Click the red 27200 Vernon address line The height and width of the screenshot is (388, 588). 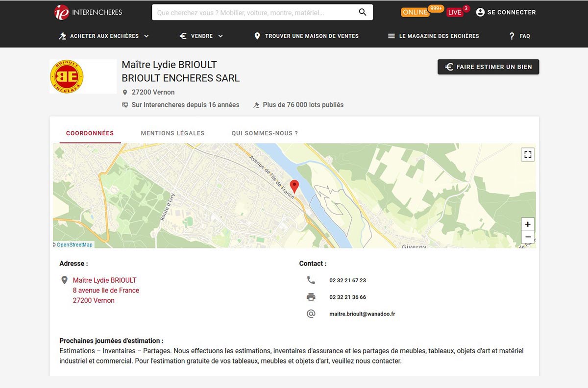[94, 301]
